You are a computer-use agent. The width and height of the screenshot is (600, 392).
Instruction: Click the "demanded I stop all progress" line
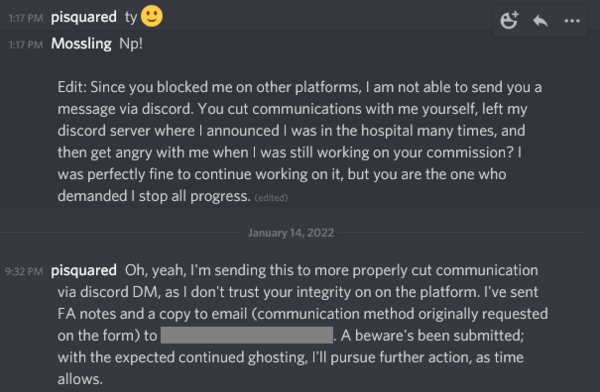154,196
